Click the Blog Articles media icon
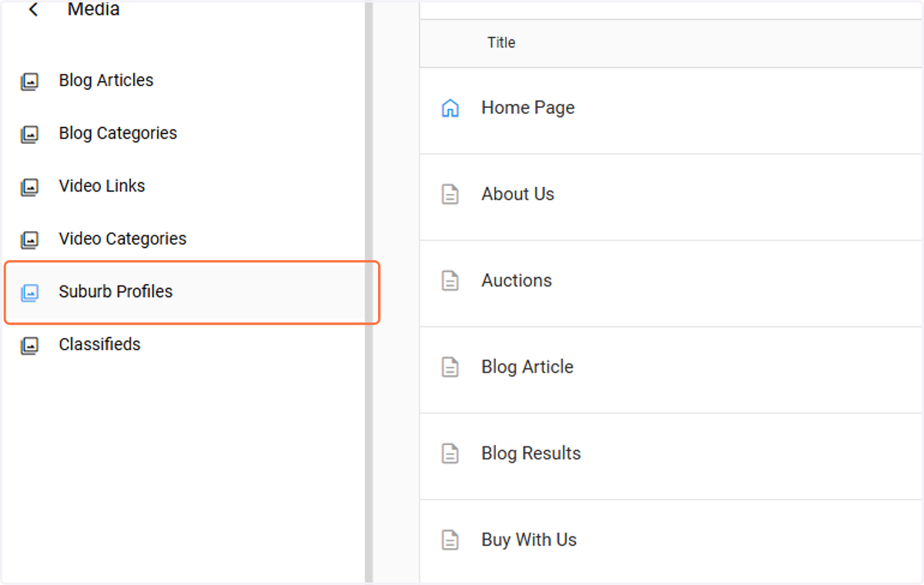Viewport: 924px width, 585px height. click(29, 81)
